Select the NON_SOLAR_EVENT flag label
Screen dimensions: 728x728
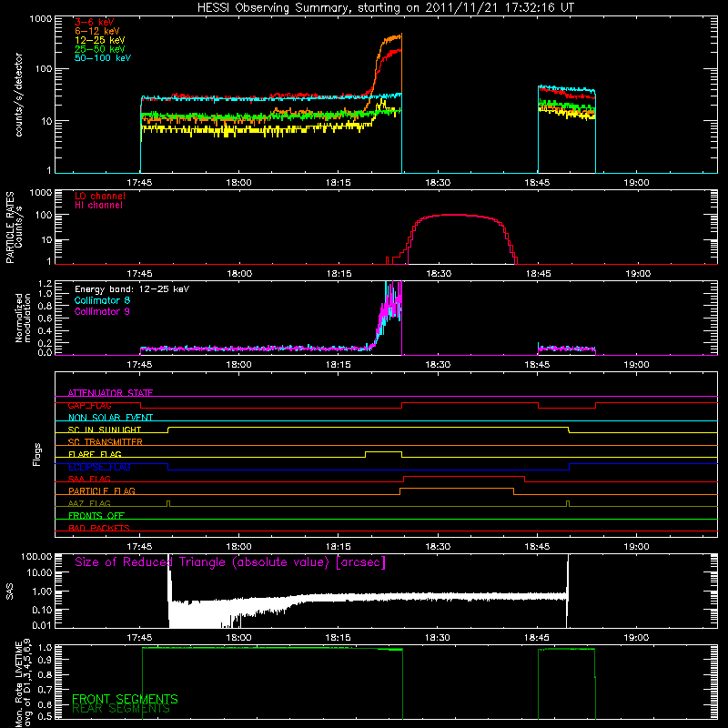click(110, 418)
